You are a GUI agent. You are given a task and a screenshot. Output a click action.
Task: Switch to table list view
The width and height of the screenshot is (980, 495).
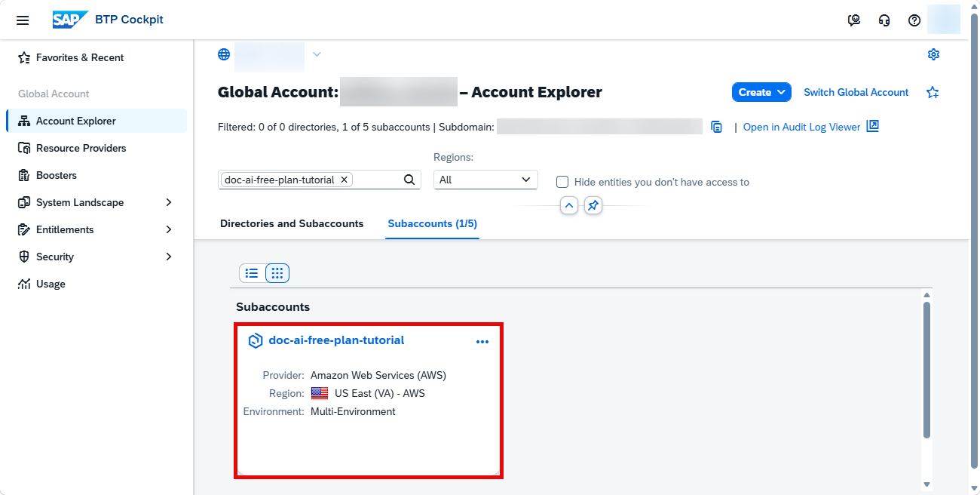pos(252,273)
